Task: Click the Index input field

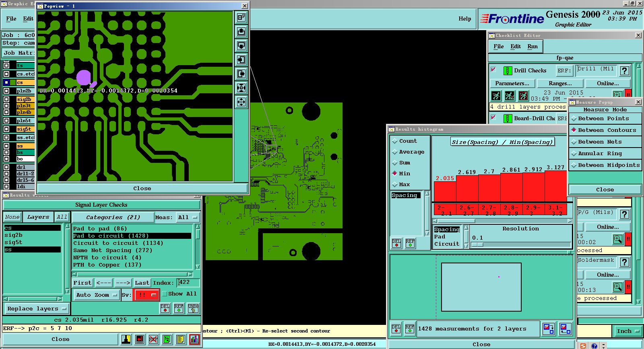Action: (188, 283)
